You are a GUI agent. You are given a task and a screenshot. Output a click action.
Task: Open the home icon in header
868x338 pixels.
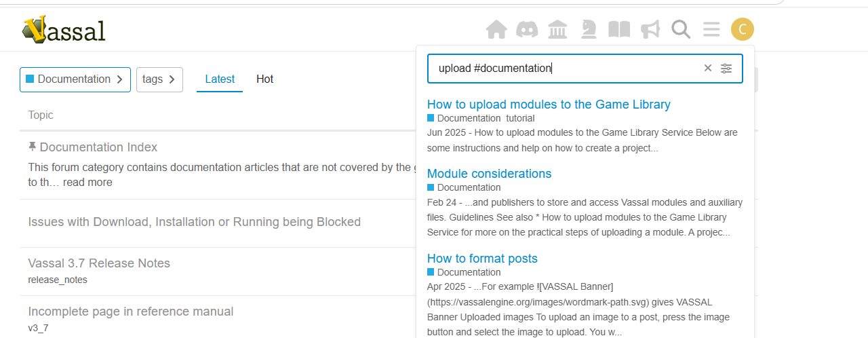point(496,29)
